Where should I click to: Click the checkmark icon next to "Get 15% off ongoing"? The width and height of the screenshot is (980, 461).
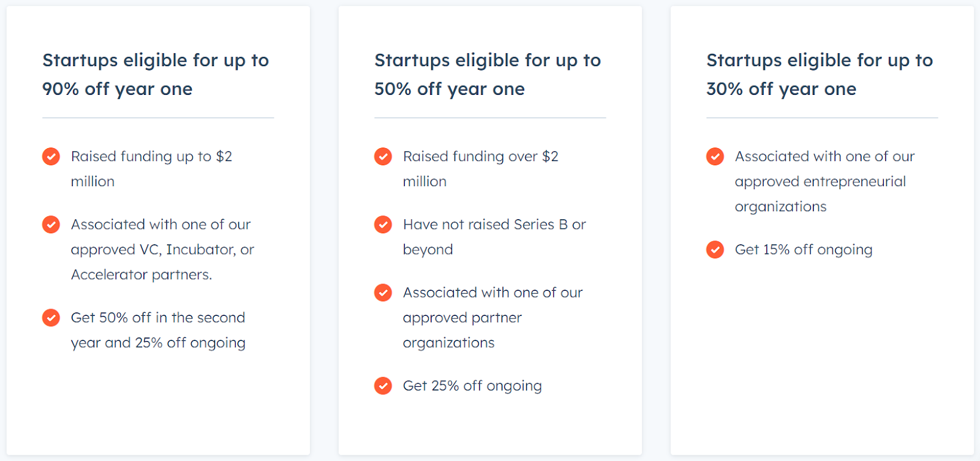coord(715,250)
